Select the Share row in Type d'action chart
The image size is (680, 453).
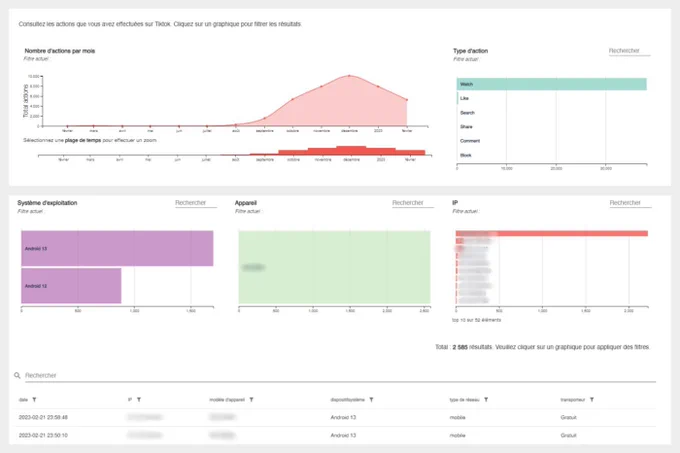[466, 127]
